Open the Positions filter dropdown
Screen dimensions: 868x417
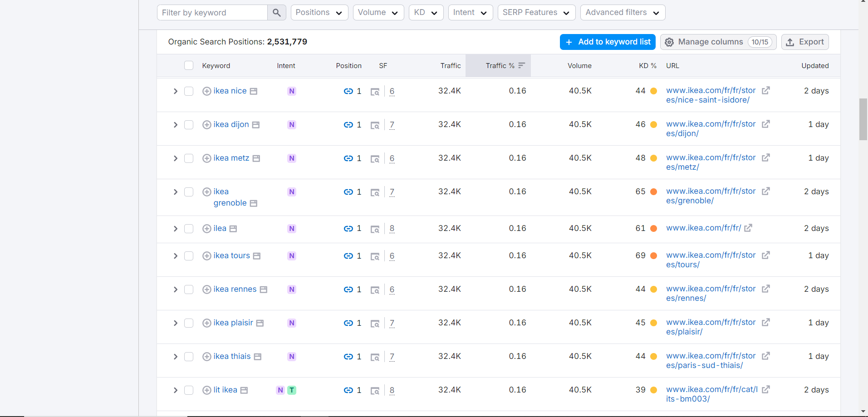click(x=319, y=13)
